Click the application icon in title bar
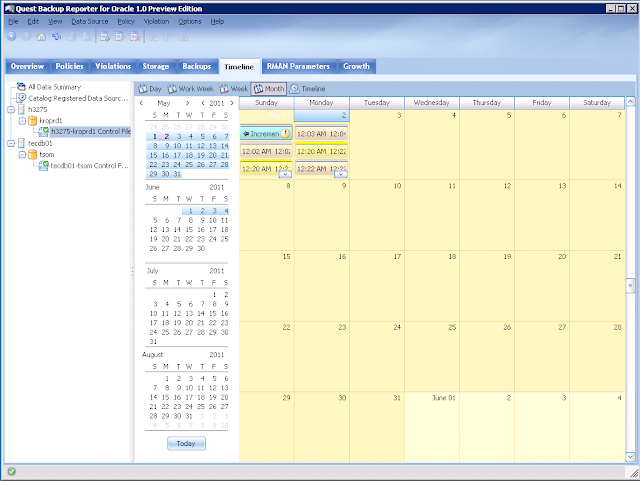The width and height of the screenshot is (640, 481). [x=9, y=9]
